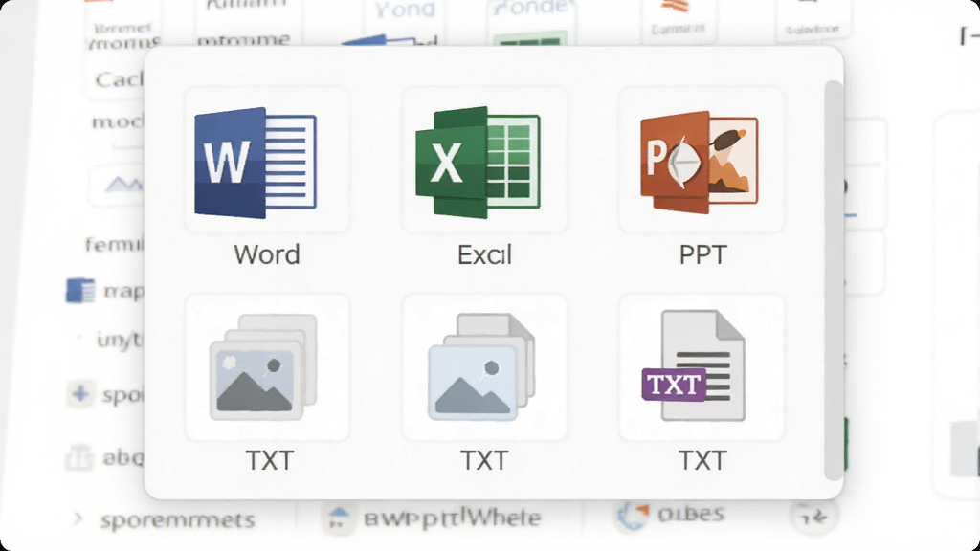The width and height of the screenshot is (980, 551).
Task: Click the "sporemmets" item in background
Action: point(177,519)
